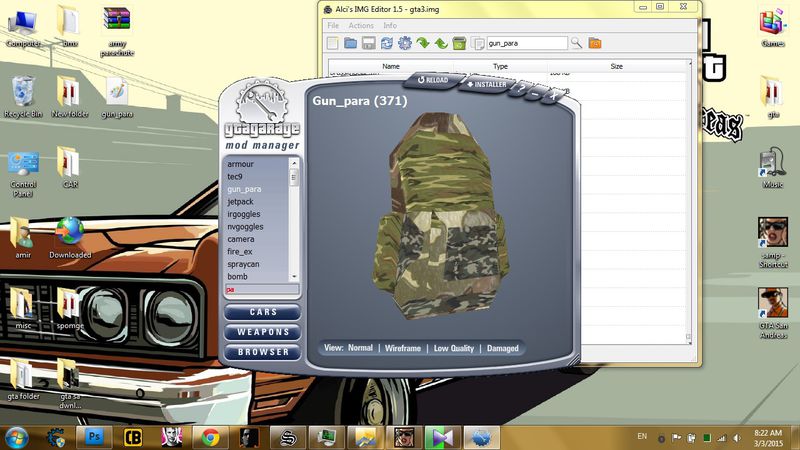800x450 pixels.
Task: Open the File menu in IMG Editor
Action: [x=333, y=26]
